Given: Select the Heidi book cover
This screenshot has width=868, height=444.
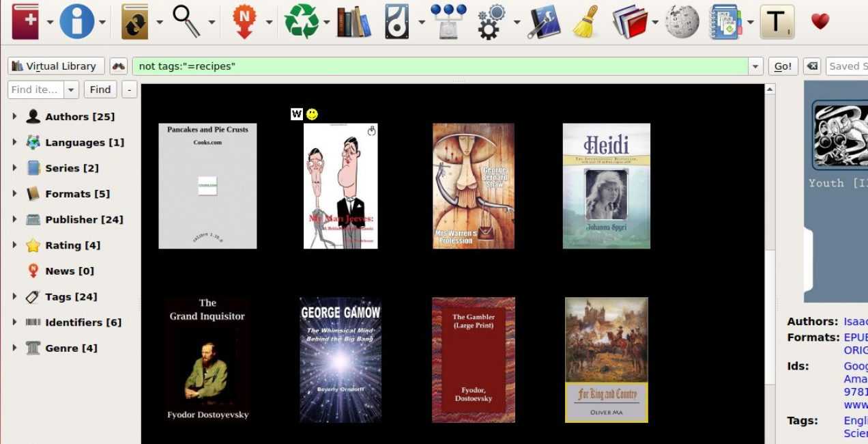Looking at the screenshot, I should 606,186.
